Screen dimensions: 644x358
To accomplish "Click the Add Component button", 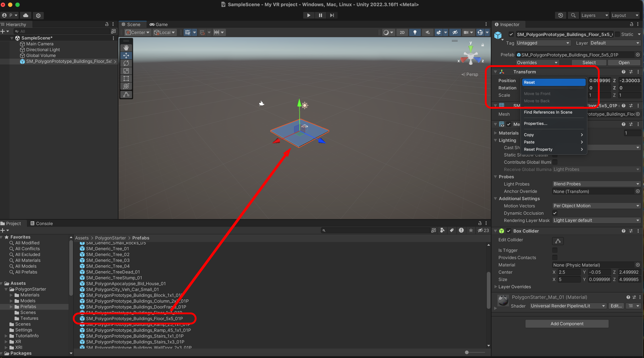I will coord(567,324).
